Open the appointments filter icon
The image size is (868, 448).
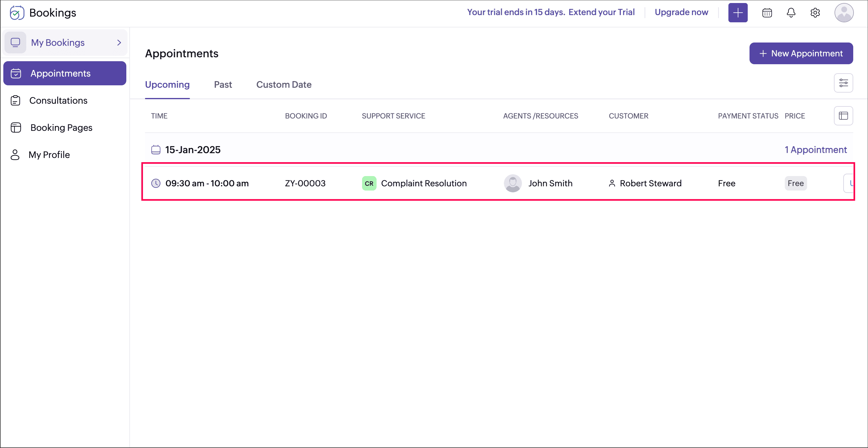click(843, 83)
